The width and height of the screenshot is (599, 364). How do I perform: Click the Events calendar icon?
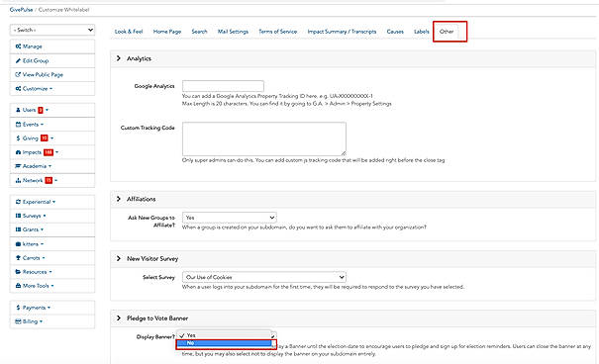click(18, 125)
